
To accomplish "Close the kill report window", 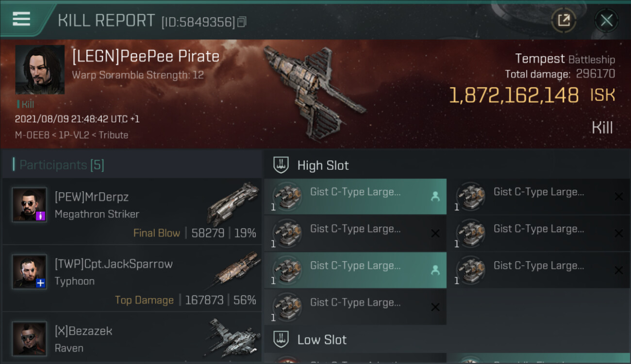I will [606, 20].
